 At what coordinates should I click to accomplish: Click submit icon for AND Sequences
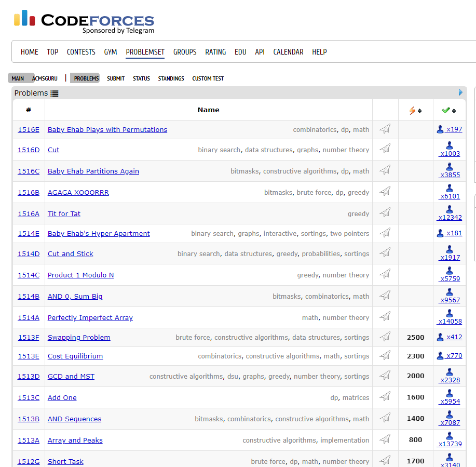click(x=385, y=418)
